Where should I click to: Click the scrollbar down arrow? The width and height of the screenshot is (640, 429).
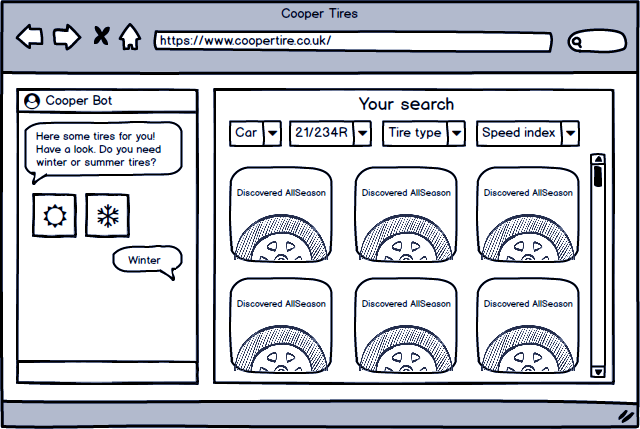click(x=598, y=371)
